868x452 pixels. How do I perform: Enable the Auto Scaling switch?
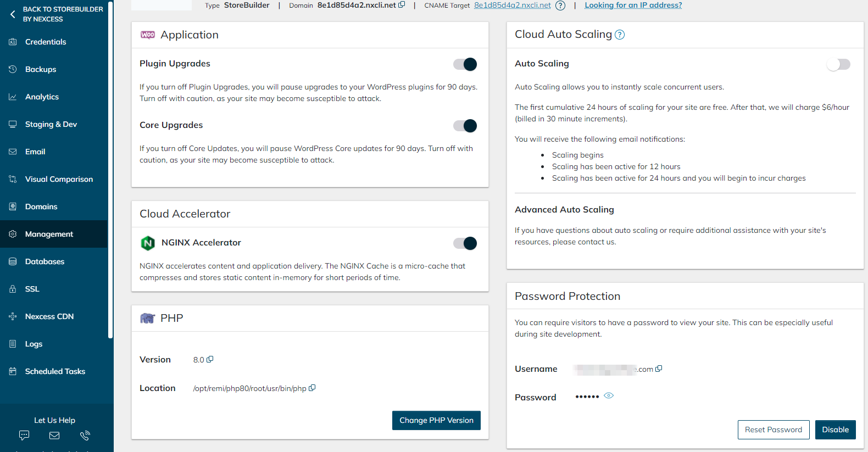(838, 64)
